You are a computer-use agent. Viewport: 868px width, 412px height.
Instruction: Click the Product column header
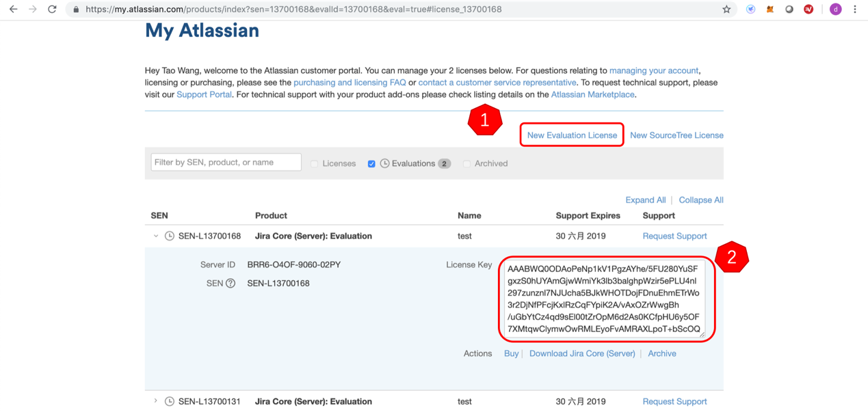(271, 216)
